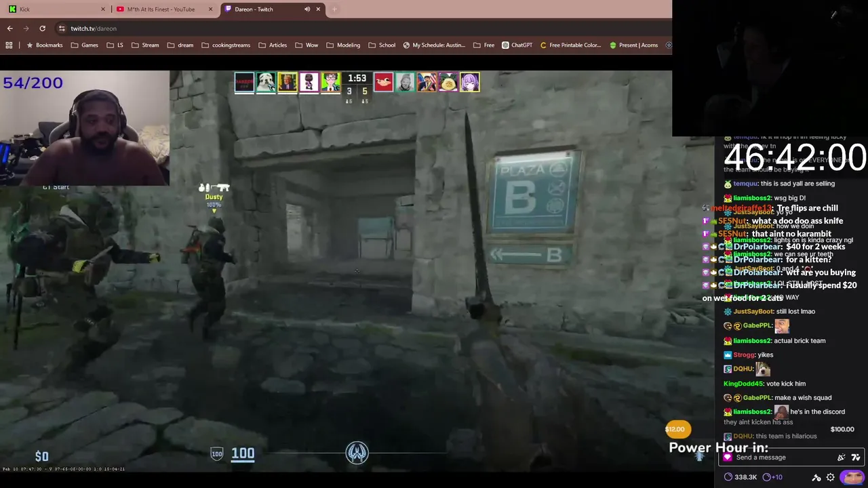Close the YouTube tab
Viewport: 868px width, 488px height.
pyautogui.click(x=210, y=9)
